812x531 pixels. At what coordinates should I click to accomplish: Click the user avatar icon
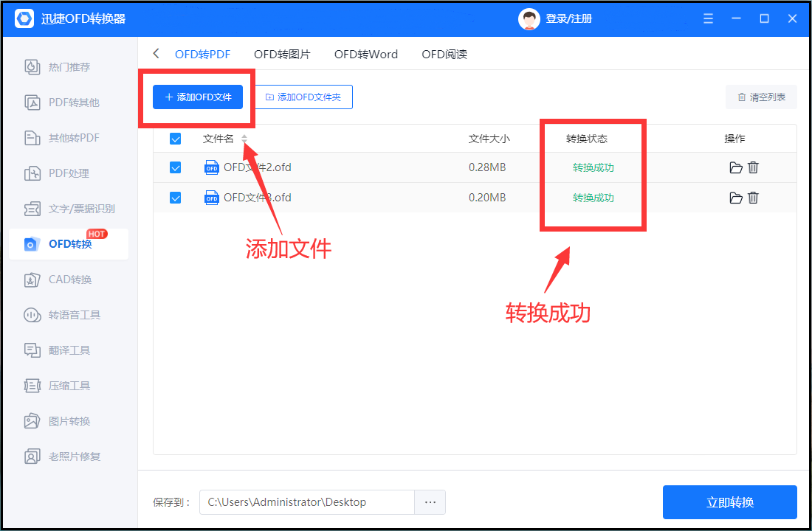(529, 19)
